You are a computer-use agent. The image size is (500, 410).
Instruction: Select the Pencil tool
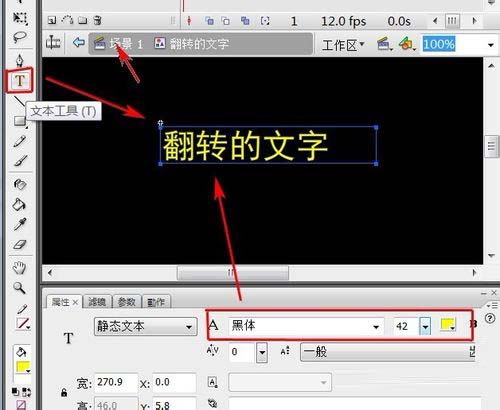(x=19, y=141)
